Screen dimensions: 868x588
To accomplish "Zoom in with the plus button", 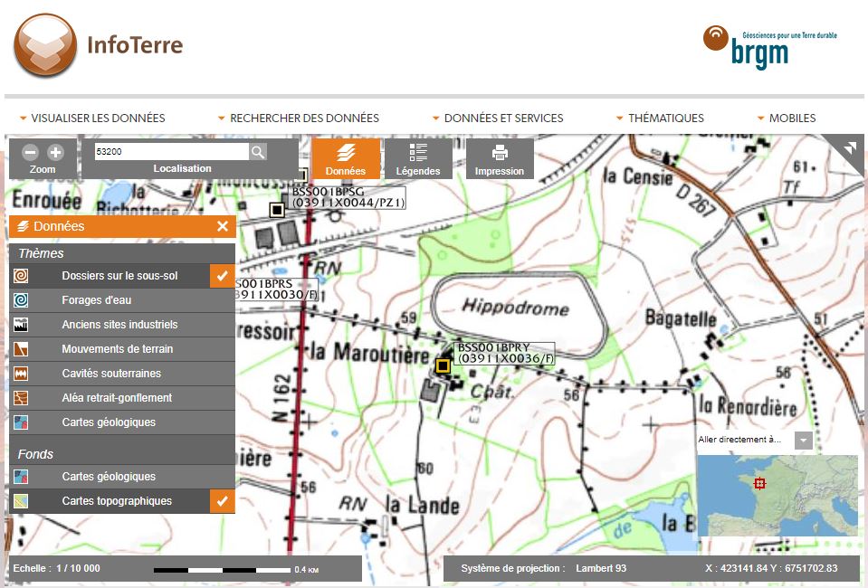I will (x=55, y=152).
